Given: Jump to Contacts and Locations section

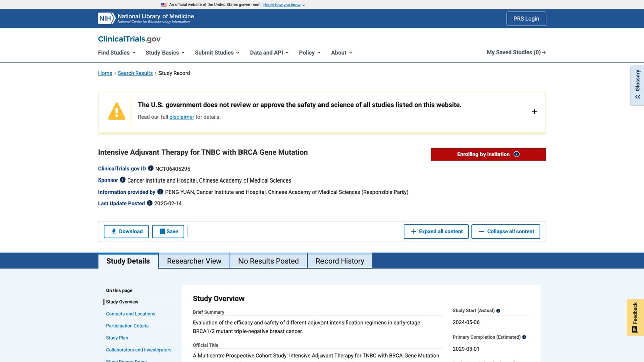Looking at the screenshot, I should coord(131,314).
